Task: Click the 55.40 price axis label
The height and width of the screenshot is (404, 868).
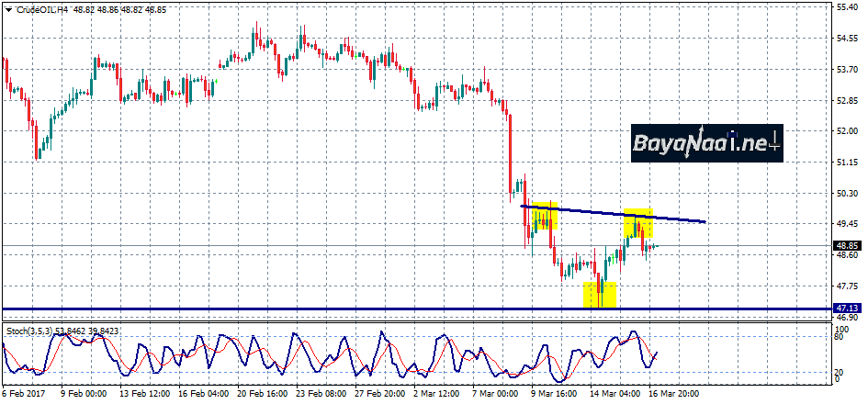Action: tap(846, 6)
